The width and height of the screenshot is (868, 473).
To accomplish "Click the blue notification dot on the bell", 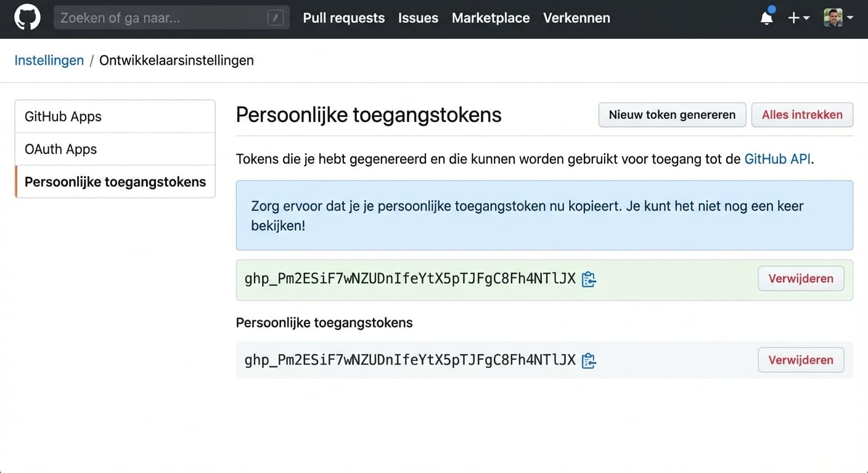I will pyautogui.click(x=772, y=9).
